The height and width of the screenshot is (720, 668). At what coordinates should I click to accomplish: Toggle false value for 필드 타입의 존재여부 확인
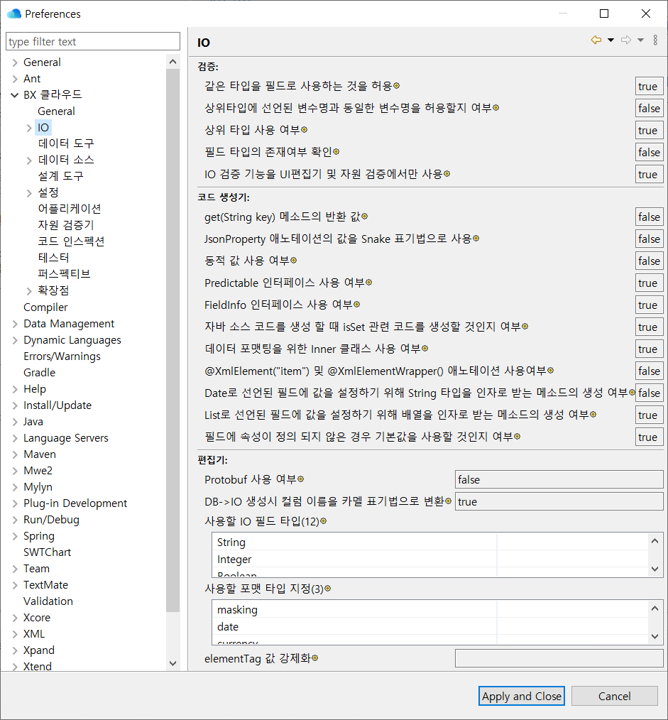tap(648, 152)
